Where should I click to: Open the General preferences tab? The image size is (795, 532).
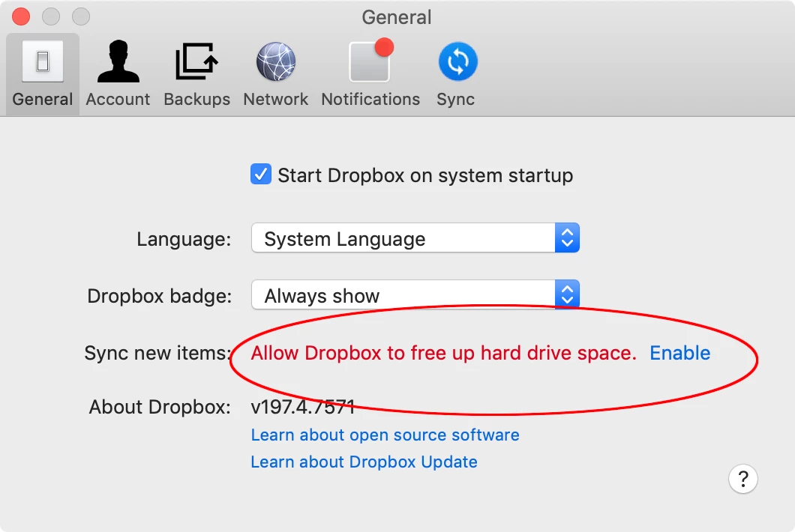pyautogui.click(x=43, y=74)
